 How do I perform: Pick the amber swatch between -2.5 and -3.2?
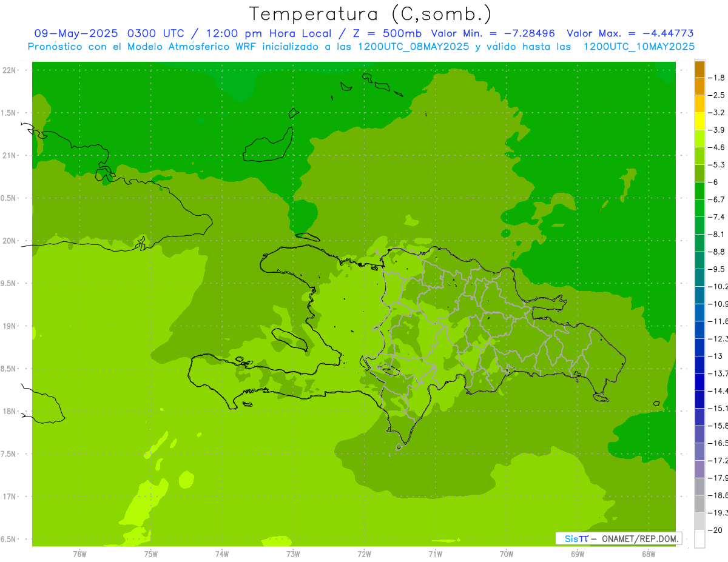pyautogui.click(x=699, y=104)
